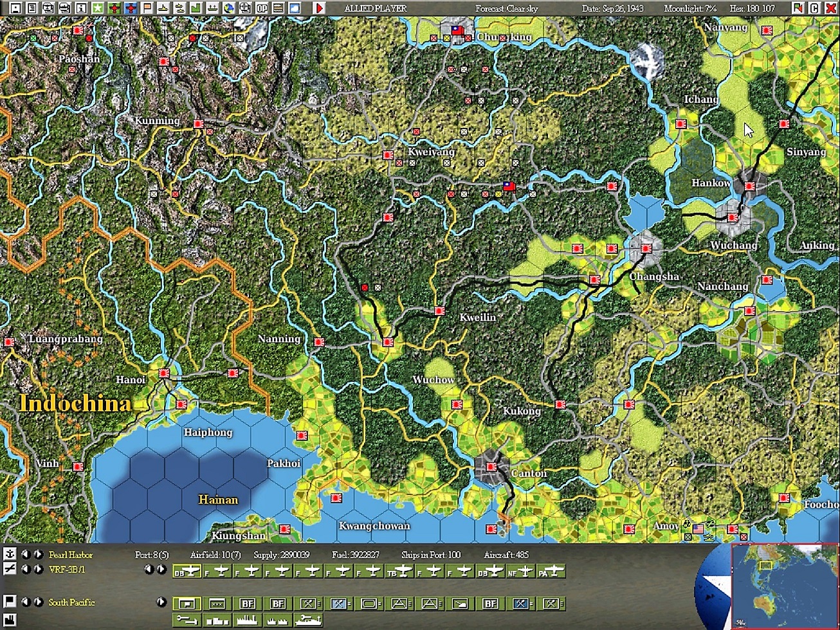The height and width of the screenshot is (630, 840).
Task: Click the "C" icon at top right
Action: pos(814,8)
